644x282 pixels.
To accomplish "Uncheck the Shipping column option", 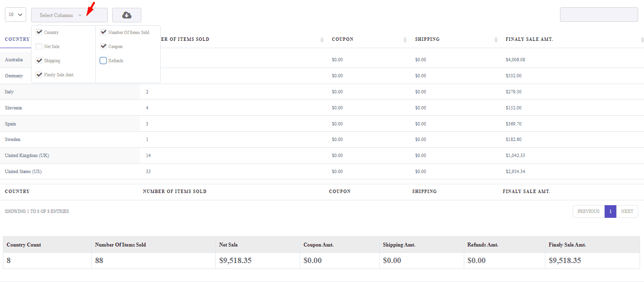I will click(x=39, y=60).
